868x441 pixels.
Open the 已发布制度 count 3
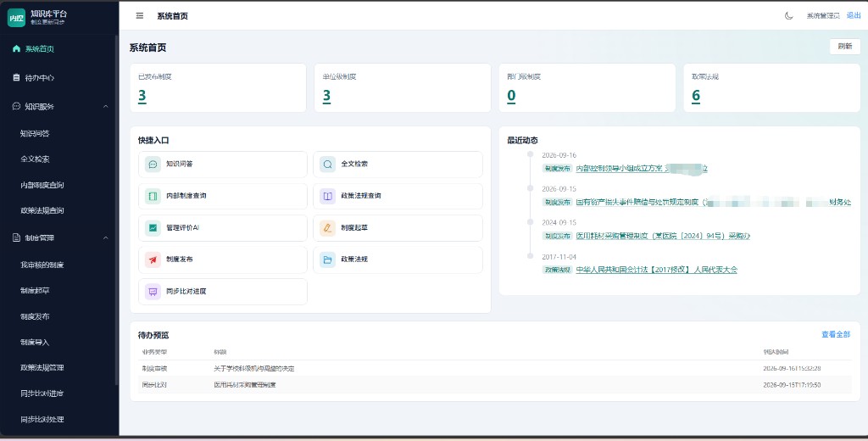(x=142, y=96)
